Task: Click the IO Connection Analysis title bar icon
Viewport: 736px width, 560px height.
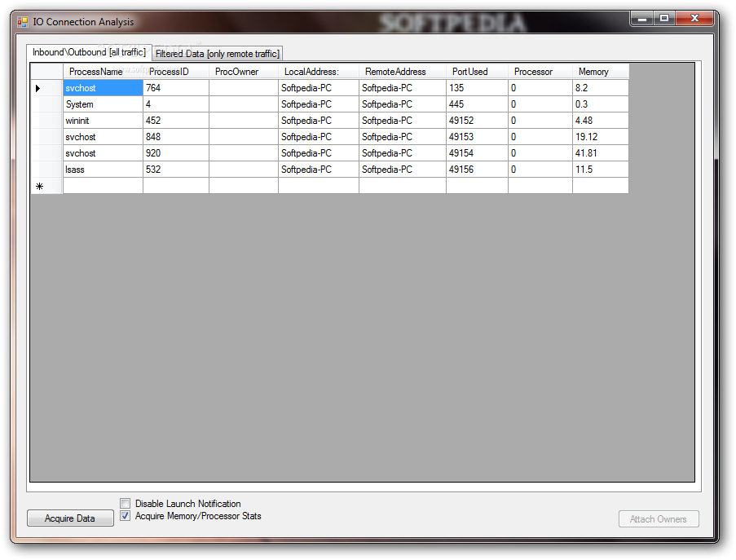Action: (23, 21)
